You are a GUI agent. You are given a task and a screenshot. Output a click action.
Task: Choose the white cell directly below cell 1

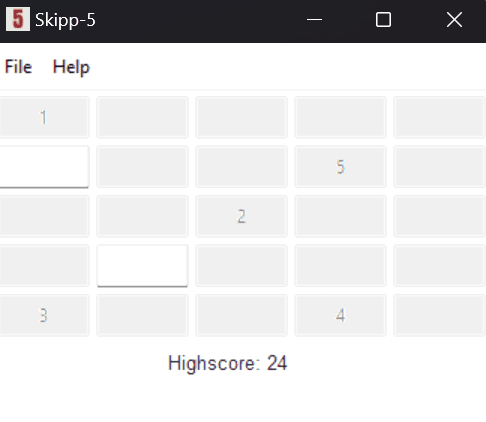click(x=44, y=167)
